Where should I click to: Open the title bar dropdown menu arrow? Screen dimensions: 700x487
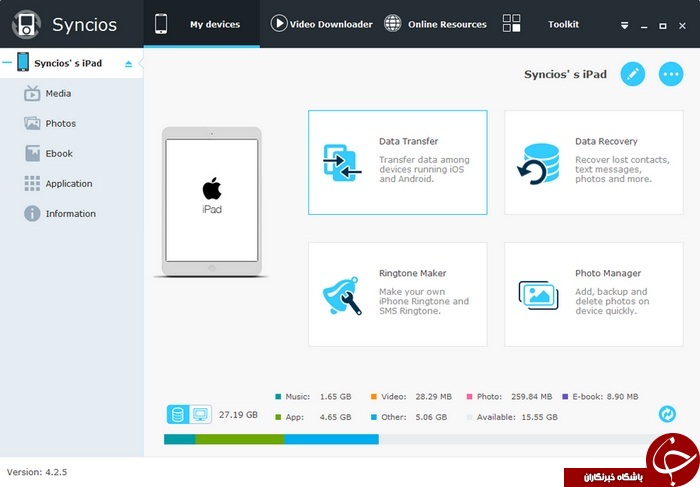tap(625, 26)
